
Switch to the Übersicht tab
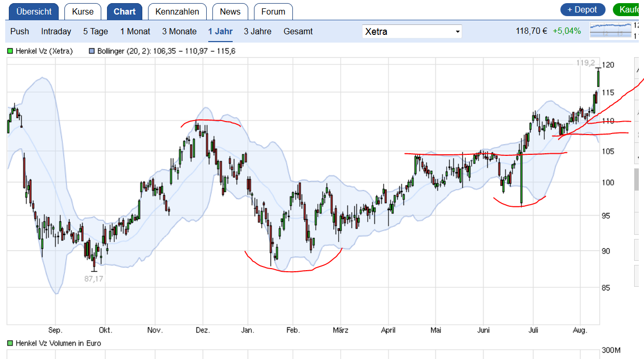point(33,11)
